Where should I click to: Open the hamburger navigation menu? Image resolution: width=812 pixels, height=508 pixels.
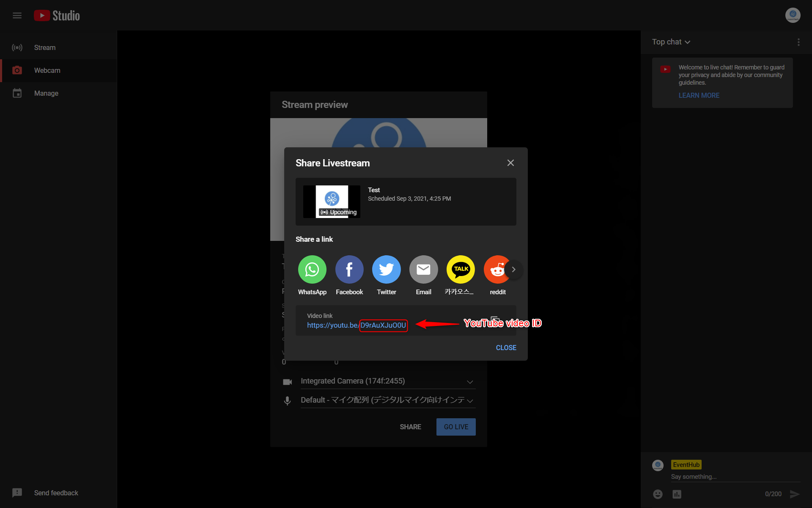(17, 16)
